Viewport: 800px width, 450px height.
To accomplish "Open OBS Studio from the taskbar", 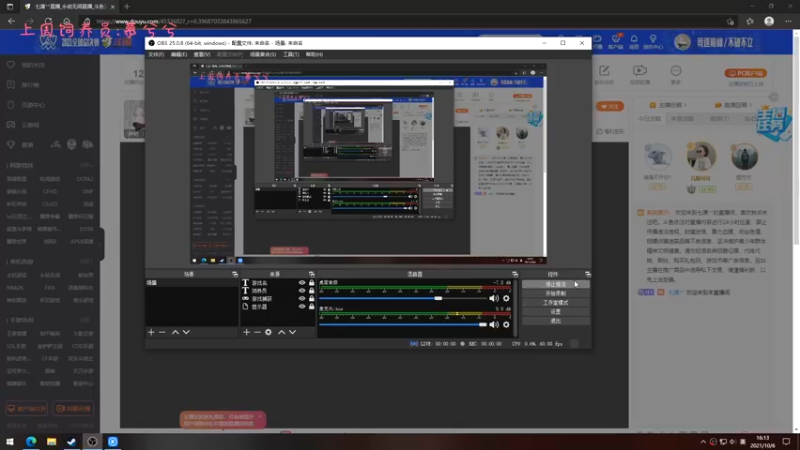I will point(92,442).
